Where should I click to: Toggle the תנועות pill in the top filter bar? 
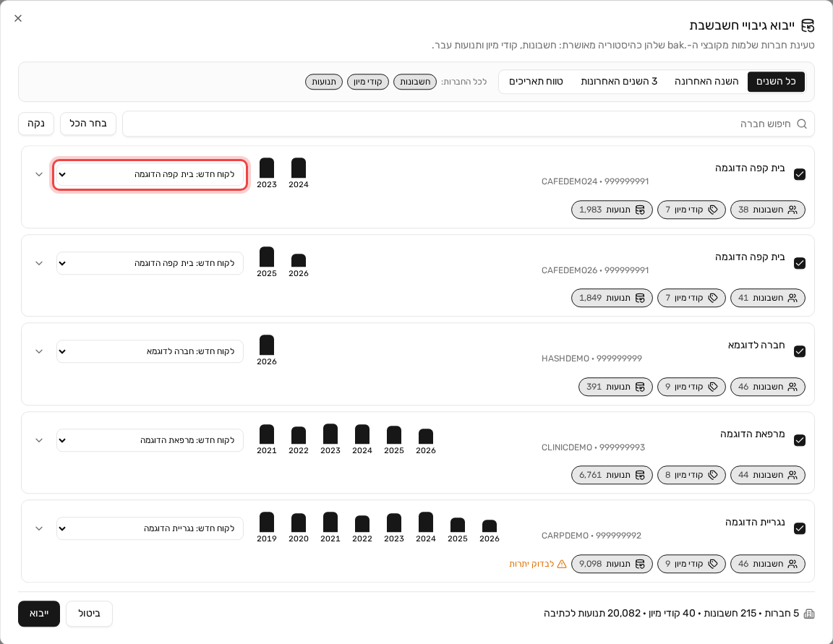coord(323,82)
